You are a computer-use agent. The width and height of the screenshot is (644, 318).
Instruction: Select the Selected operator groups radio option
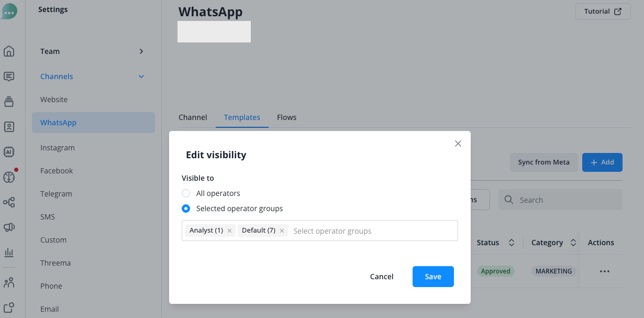pos(186,209)
